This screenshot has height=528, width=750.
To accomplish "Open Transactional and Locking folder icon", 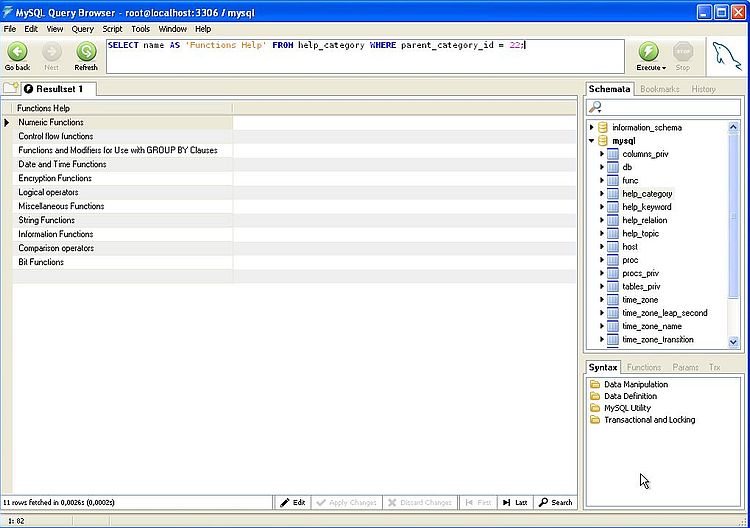I will [595, 420].
